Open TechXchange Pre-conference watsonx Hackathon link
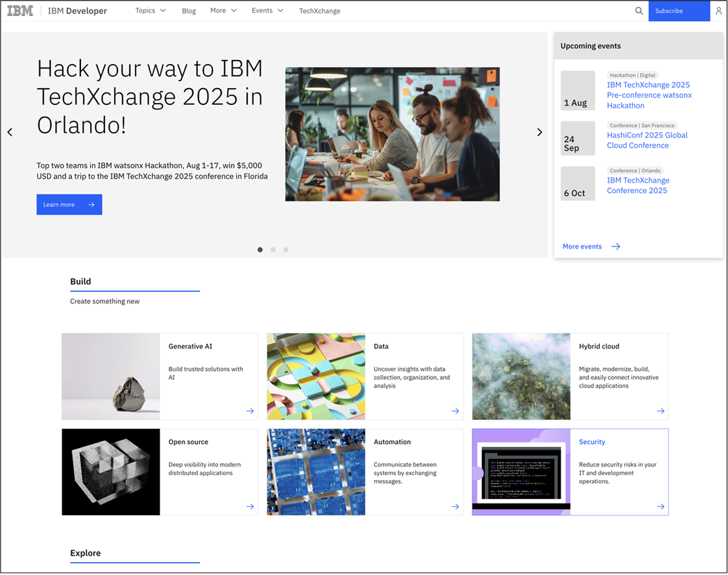The height and width of the screenshot is (575, 728). click(649, 95)
